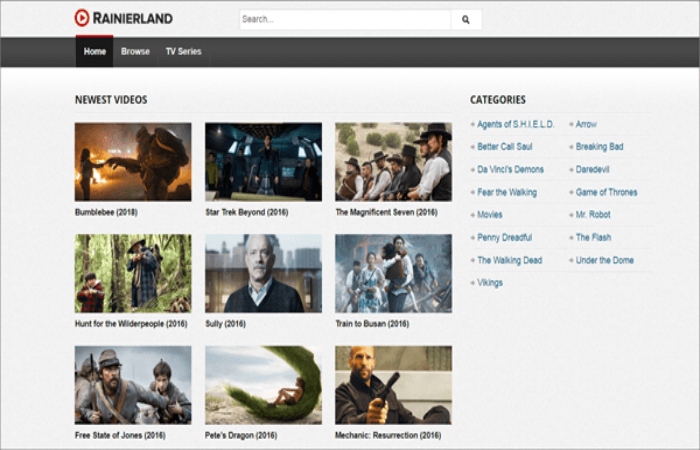Viewport: 700px width, 450px height.
Task: Select Agents of S.H.I.E.L.D. category
Action: pyautogui.click(x=516, y=125)
